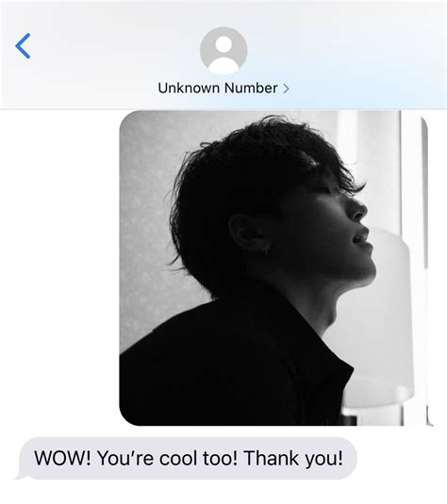This screenshot has height=504, width=447.
Task: Click the gray bubble tail at the message corner
Action: pyautogui.click(x=22, y=476)
